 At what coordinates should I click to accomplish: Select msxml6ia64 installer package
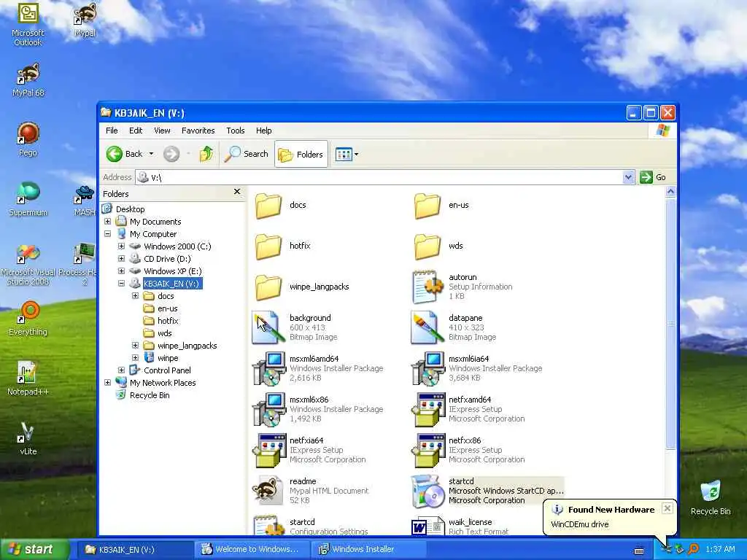click(x=427, y=368)
